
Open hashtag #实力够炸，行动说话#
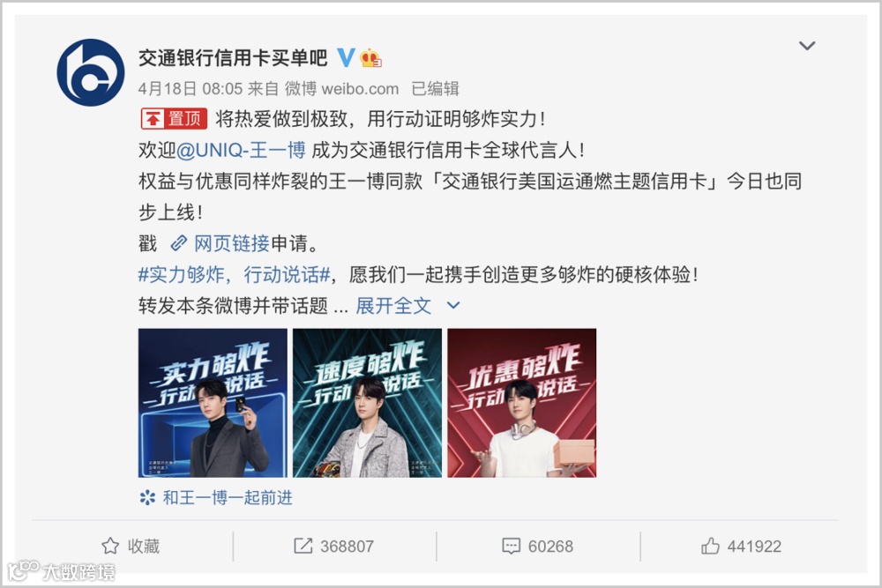pyautogui.click(x=234, y=275)
